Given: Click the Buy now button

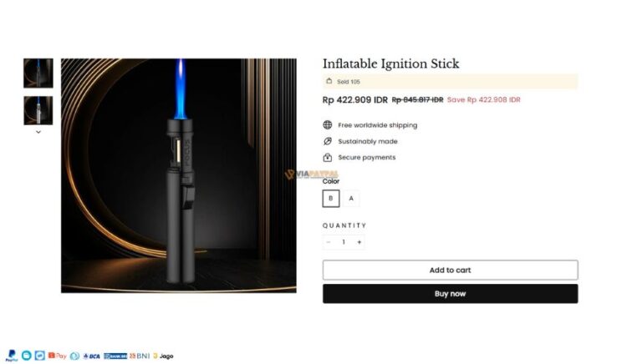Looking at the screenshot, I should pyautogui.click(x=450, y=294).
